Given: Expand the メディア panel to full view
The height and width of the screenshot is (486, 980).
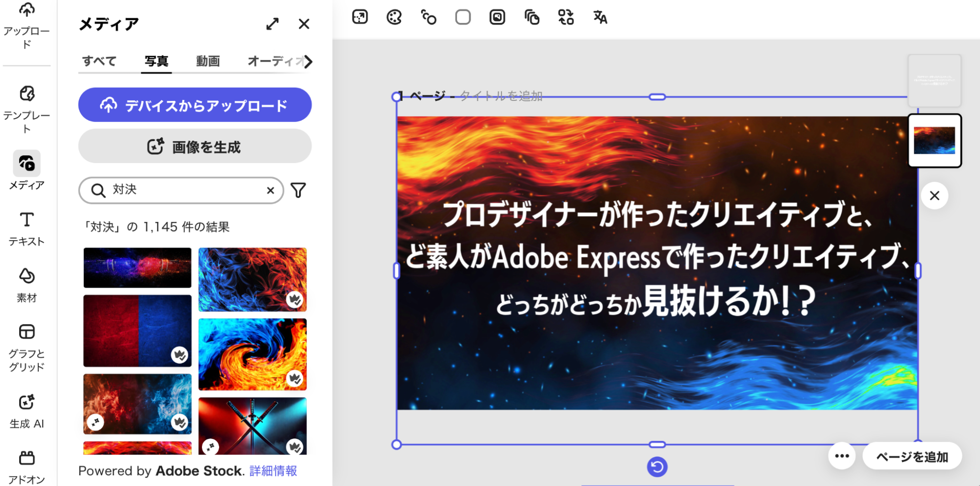Looking at the screenshot, I should tap(273, 24).
